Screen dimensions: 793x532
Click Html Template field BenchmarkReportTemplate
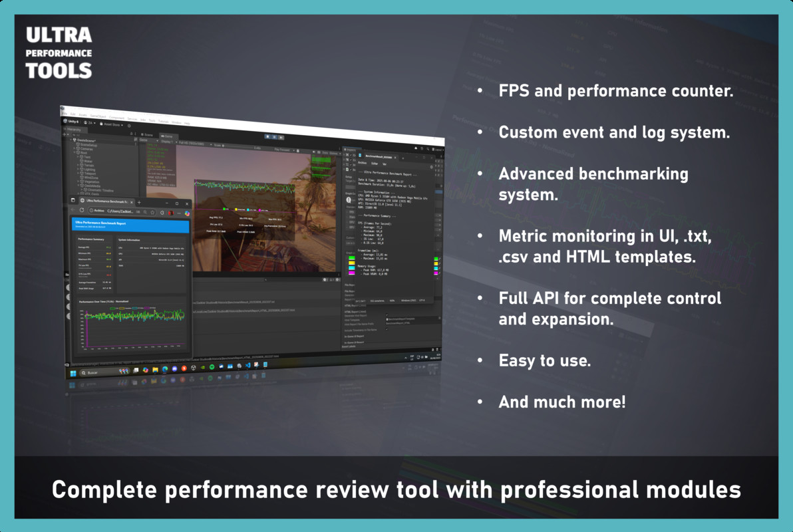coord(412,319)
